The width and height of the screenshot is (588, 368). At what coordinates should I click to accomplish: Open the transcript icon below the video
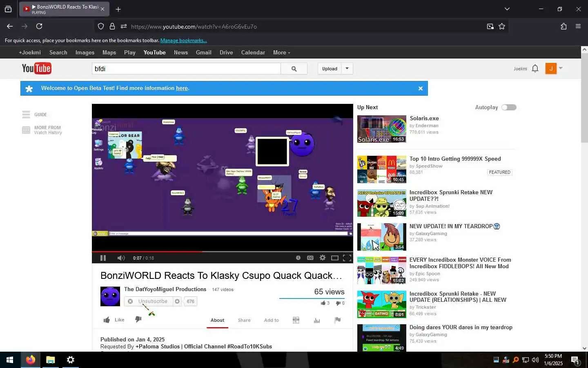[x=296, y=320]
